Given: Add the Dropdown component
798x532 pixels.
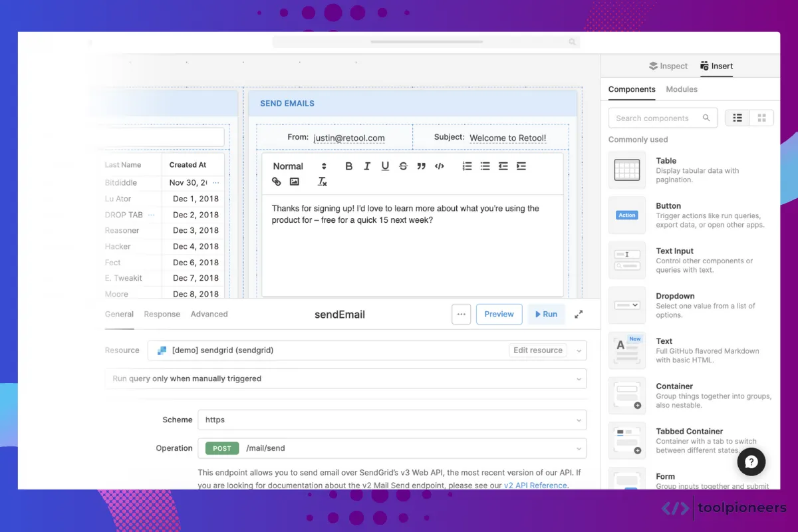Looking at the screenshot, I should coord(691,305).
